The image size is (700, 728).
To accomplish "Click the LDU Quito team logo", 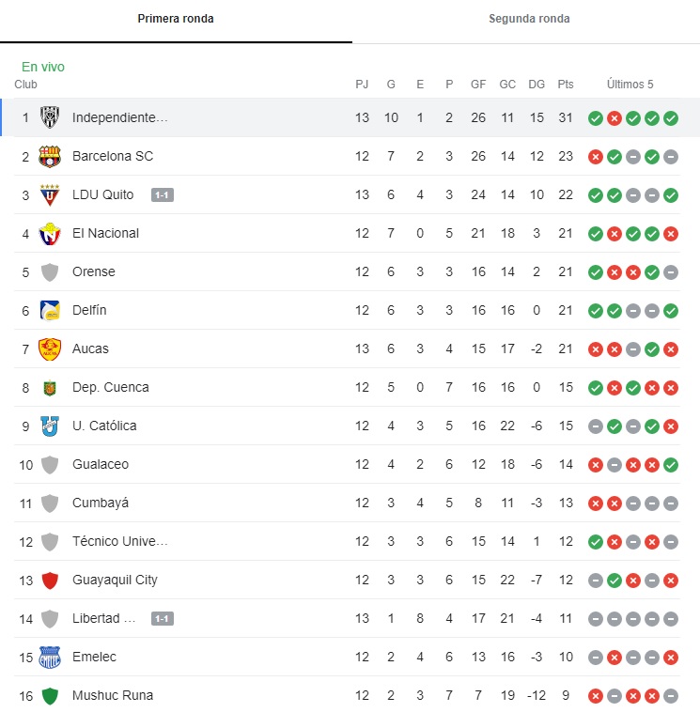I will [x=50, y=195].
